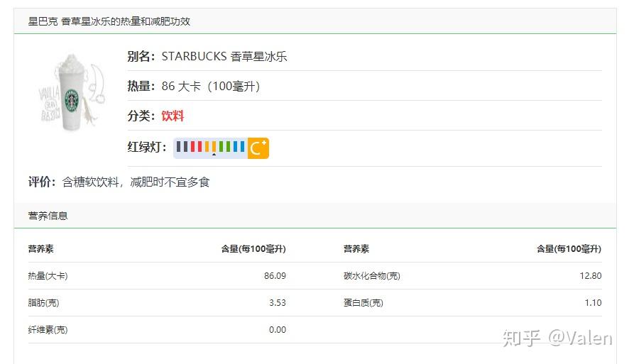Click the value 86.09 in the table
Screen dimensions: 629x364
tap(275, 276)
